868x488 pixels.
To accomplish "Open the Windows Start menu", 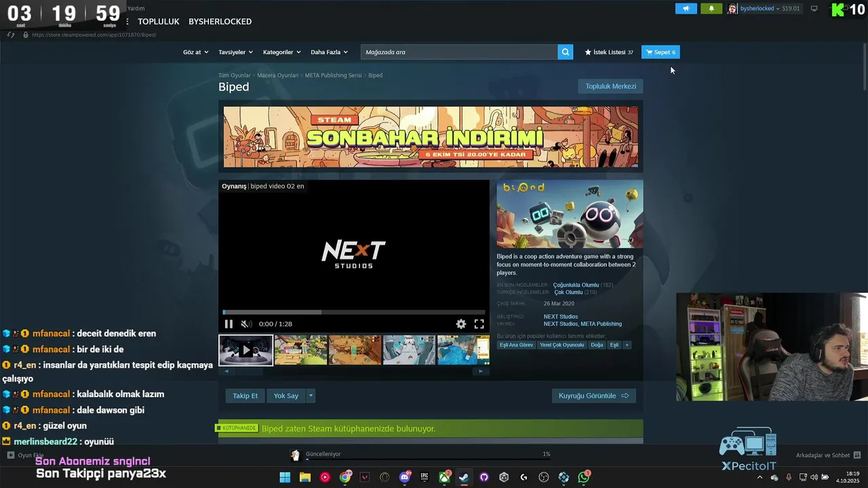I will (285, 477).
